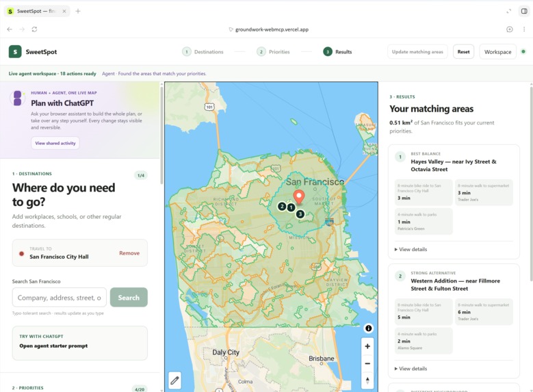
Task: Click Hayes Valley rank 1 badge
Action: point(400,157)
